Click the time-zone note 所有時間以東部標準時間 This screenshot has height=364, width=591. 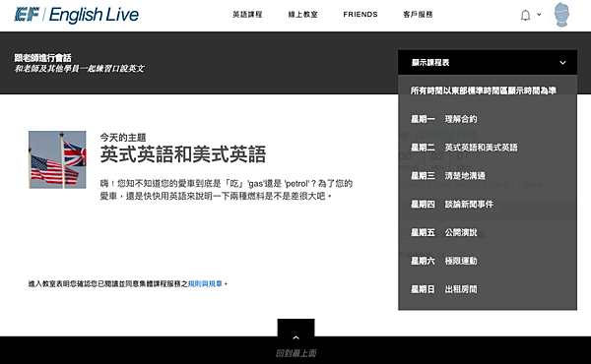[x=484, y=91]
